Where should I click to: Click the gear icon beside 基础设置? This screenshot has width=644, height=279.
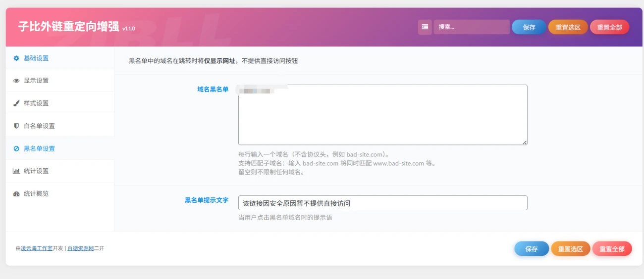point(16,58)
